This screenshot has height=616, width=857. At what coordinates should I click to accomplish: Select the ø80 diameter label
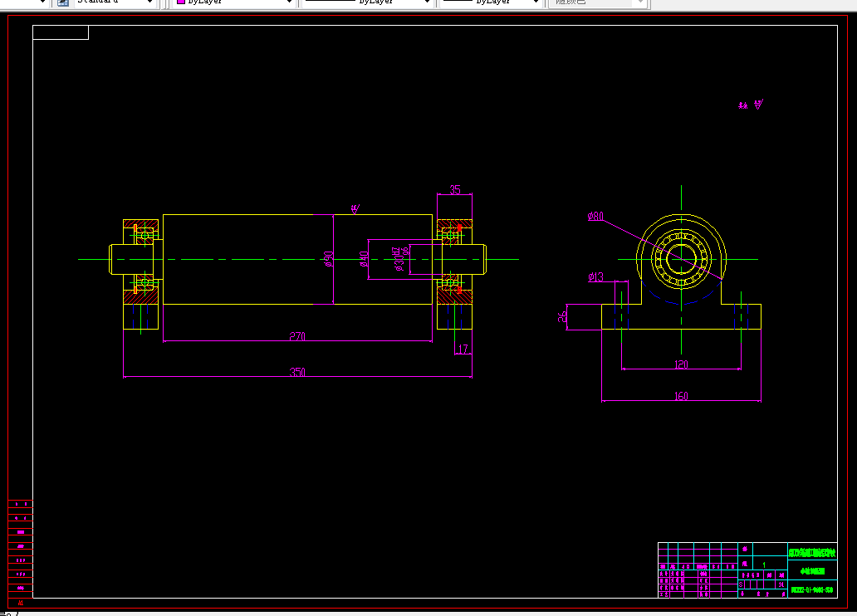(595, 217)
